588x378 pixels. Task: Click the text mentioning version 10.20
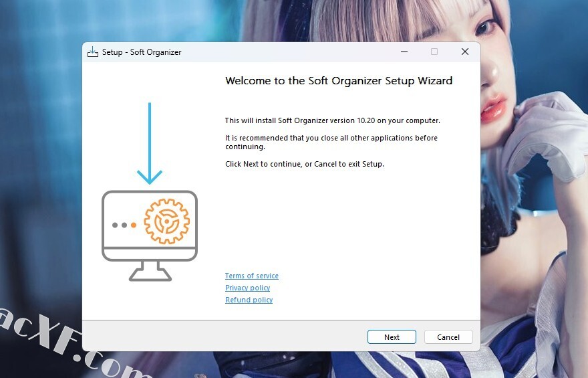coord(332,120)
